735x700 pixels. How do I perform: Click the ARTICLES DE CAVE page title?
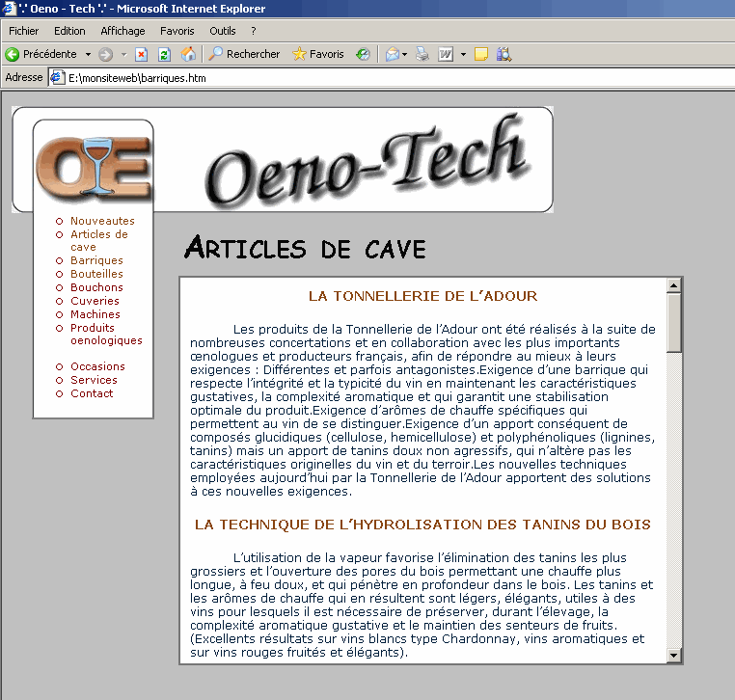[305, 248]
